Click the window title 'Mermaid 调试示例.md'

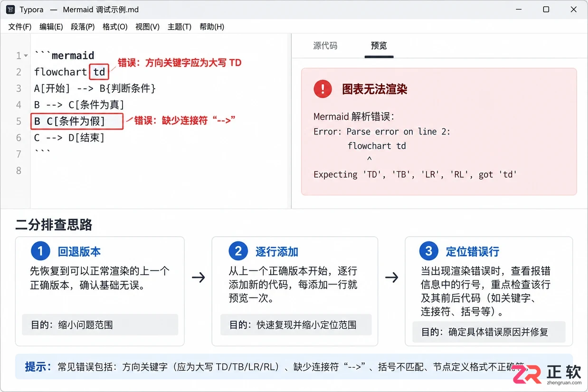tap(101, 10)
